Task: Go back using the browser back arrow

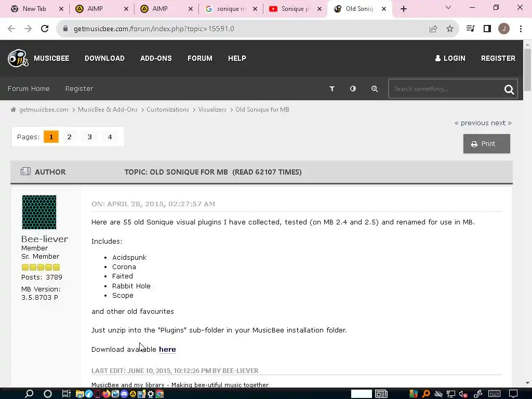Action: tap(11, 29)
